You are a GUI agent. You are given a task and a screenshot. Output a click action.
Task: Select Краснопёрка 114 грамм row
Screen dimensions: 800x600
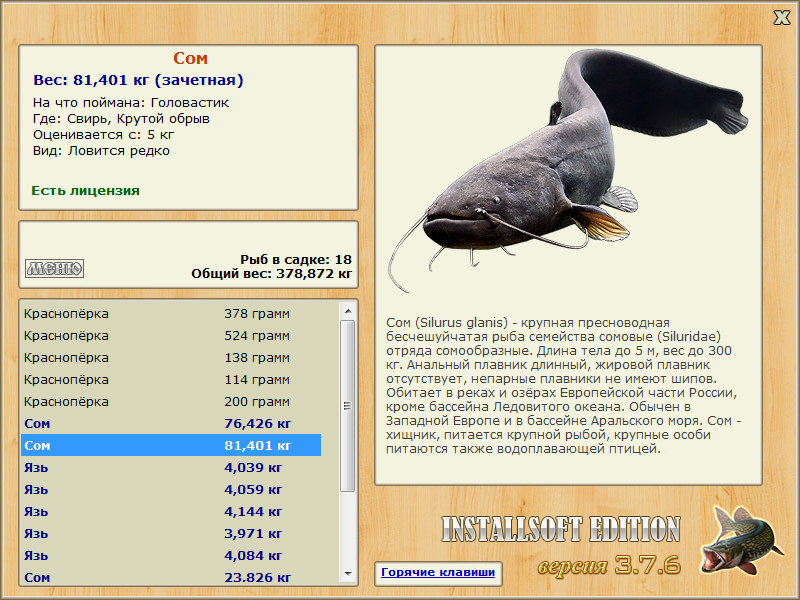click(x=171, y=380)
